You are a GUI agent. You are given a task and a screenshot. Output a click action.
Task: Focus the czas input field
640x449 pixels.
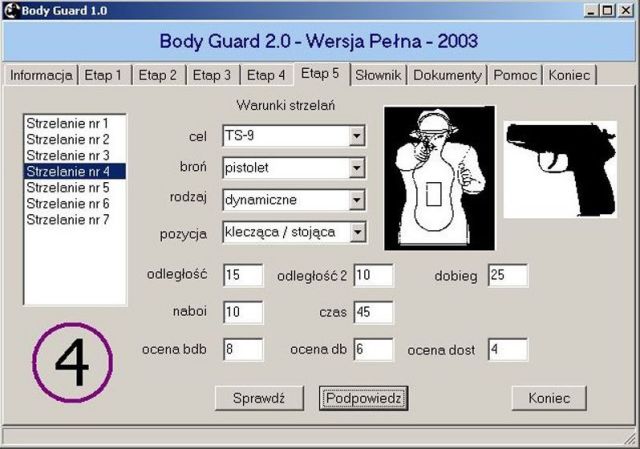(x=373, y=312)
